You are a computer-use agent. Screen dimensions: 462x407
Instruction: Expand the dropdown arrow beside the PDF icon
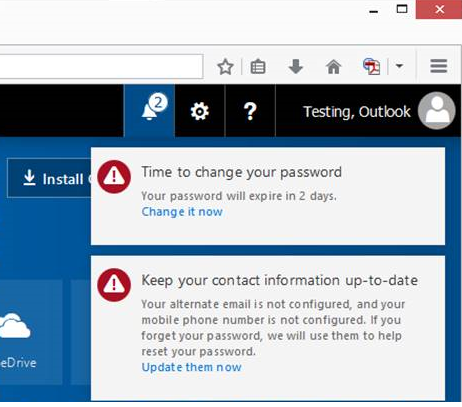click(399, 66)
